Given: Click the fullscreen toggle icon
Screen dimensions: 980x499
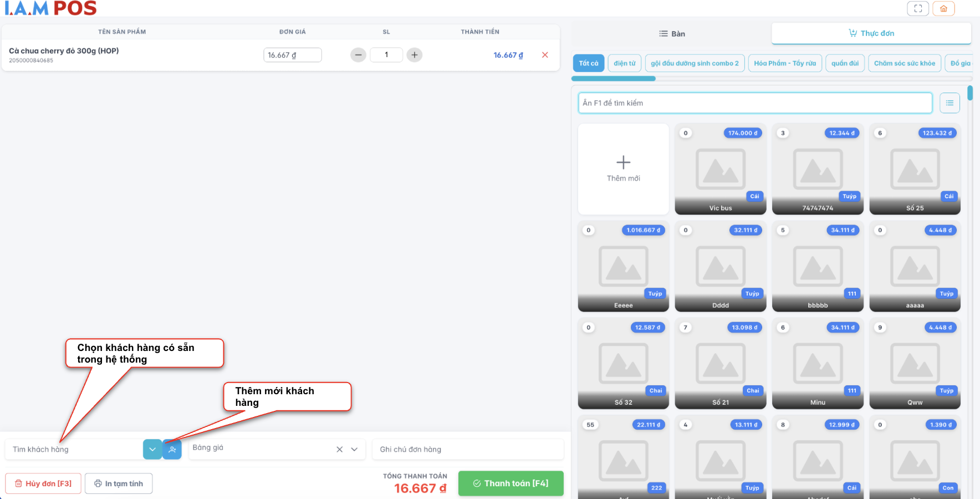Looking at the screenshot, I should point(918,8).
